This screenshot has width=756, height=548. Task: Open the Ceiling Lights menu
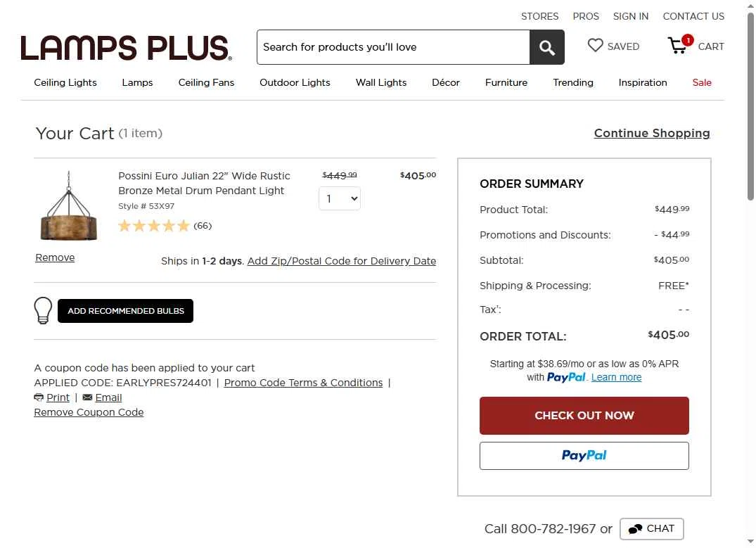(x=65, y=82)
